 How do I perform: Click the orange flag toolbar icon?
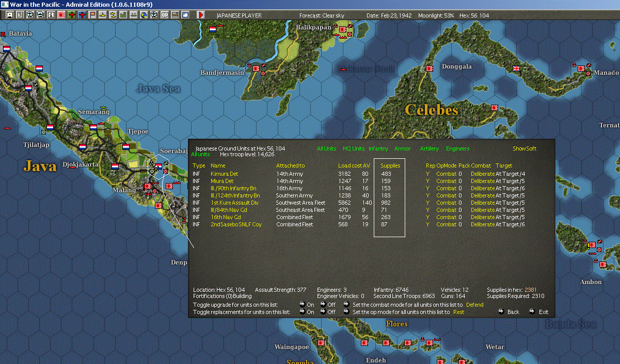tap(93, 15)
